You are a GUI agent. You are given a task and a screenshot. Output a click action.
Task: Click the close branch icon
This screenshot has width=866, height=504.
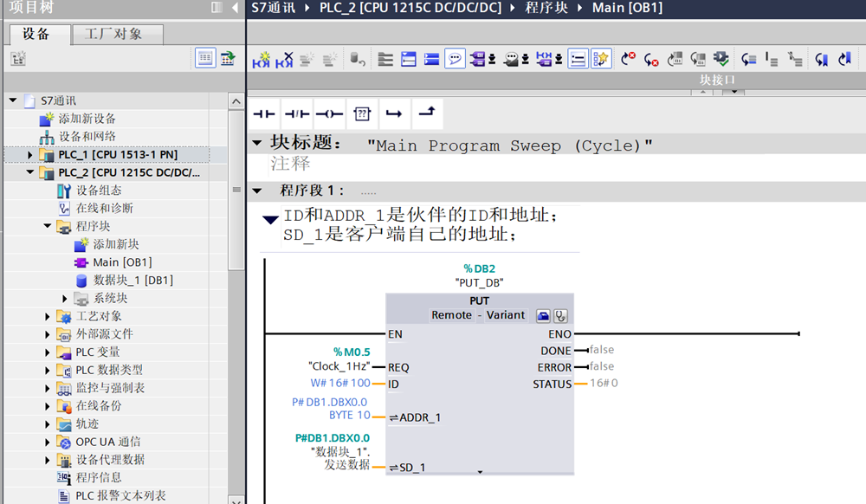pos(426,114)
